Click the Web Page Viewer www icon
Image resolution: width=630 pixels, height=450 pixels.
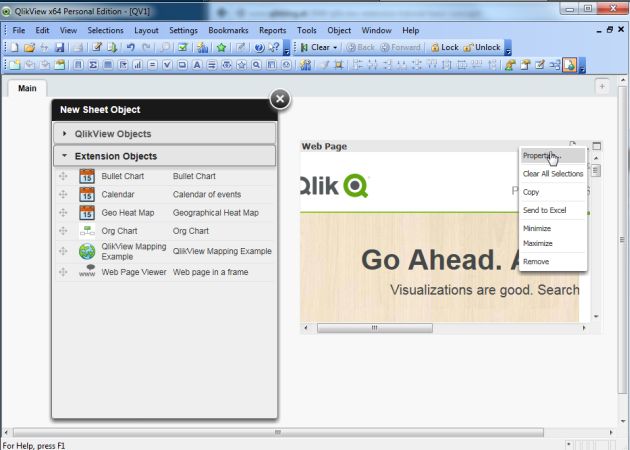pyautogui.click(x=87, y=271)
